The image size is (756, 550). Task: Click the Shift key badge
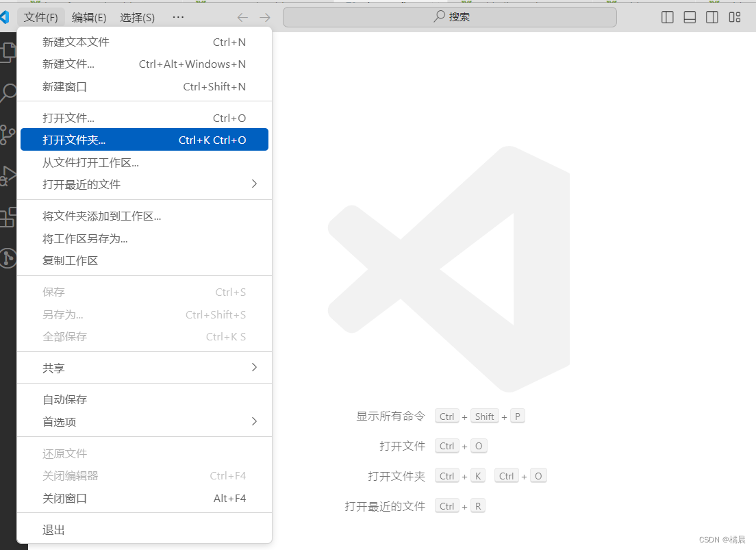484,416
